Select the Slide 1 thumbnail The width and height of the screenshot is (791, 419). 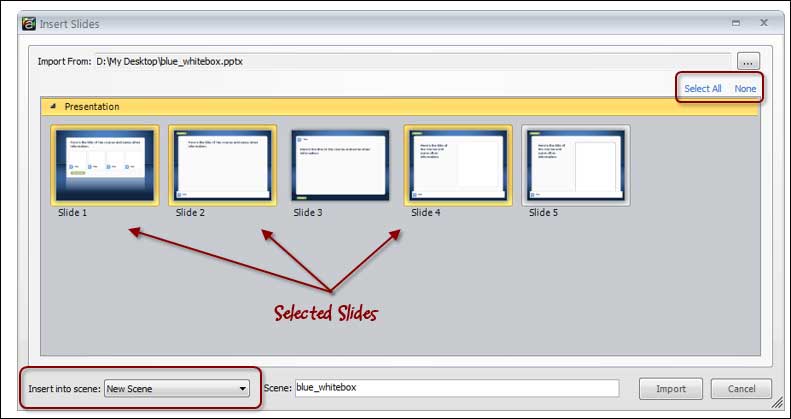(x=105, y=165)
